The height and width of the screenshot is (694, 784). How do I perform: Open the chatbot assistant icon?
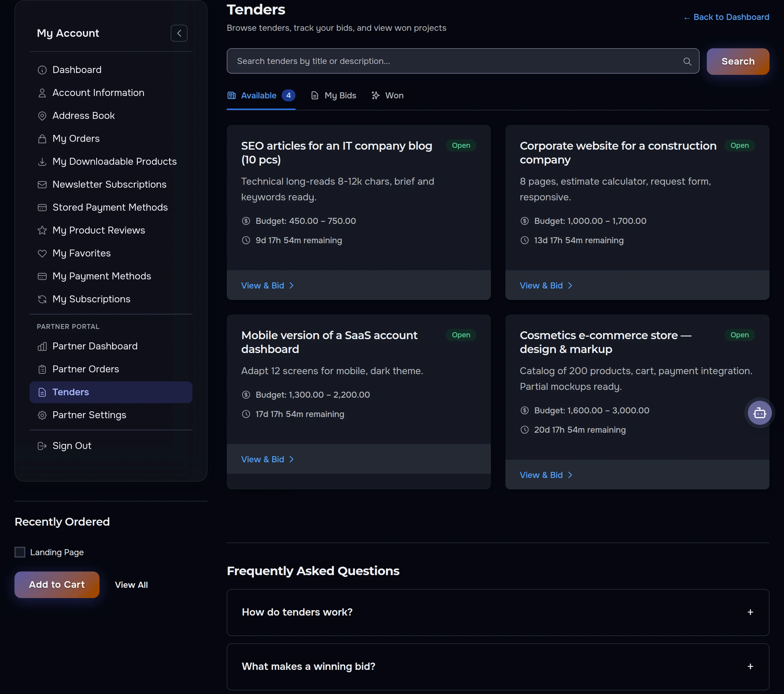tap(759, 413)
